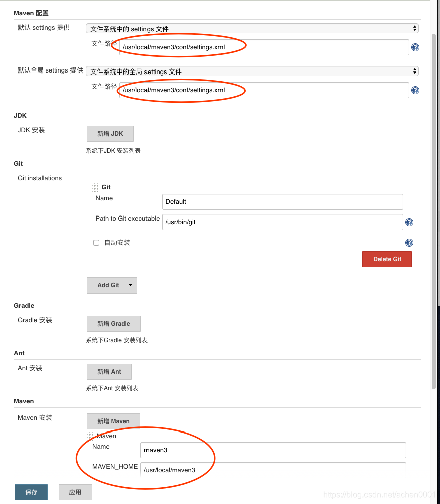The image size is (440, 504).
Task: Click the 系统下Ant 安装列表 text
Action: pyautogui.click(x=112, y=388)
